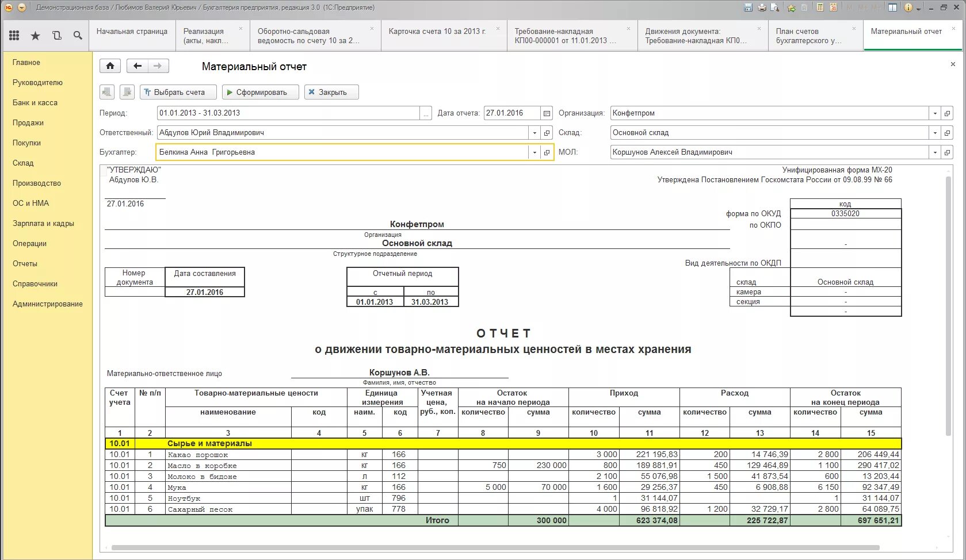Expand the Бухгалтер dropdown
The width and height of the screenshot is (966, 560).
click(534, 152)
